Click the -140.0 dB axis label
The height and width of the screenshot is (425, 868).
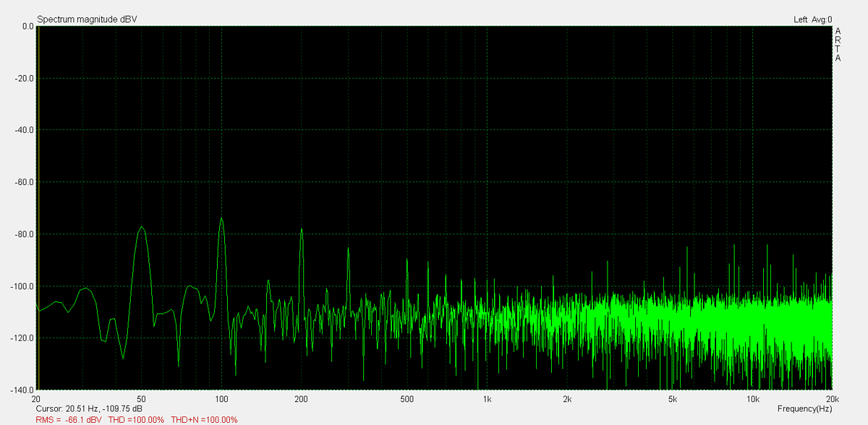(22, 390)
